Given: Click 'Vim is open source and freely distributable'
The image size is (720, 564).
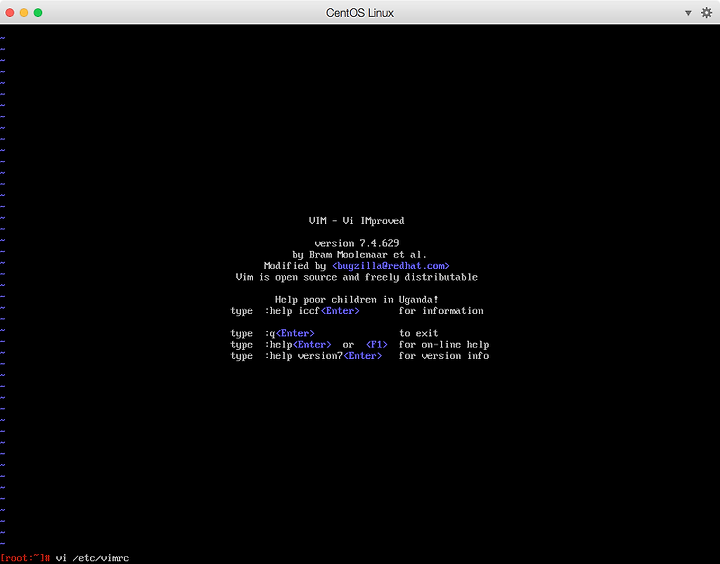Looking at the screenshot, I should 357,277.
